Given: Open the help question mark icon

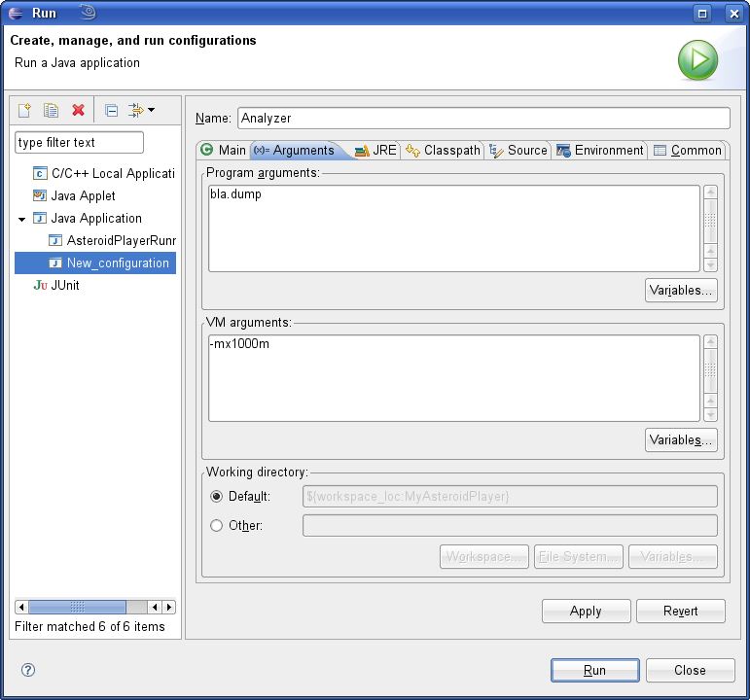Looking at the screenshot, I should tap(28, 670).
